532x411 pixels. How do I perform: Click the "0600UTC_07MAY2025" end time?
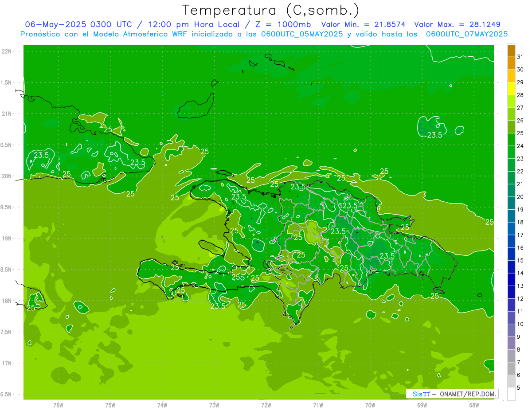click(x=467, y=34)
